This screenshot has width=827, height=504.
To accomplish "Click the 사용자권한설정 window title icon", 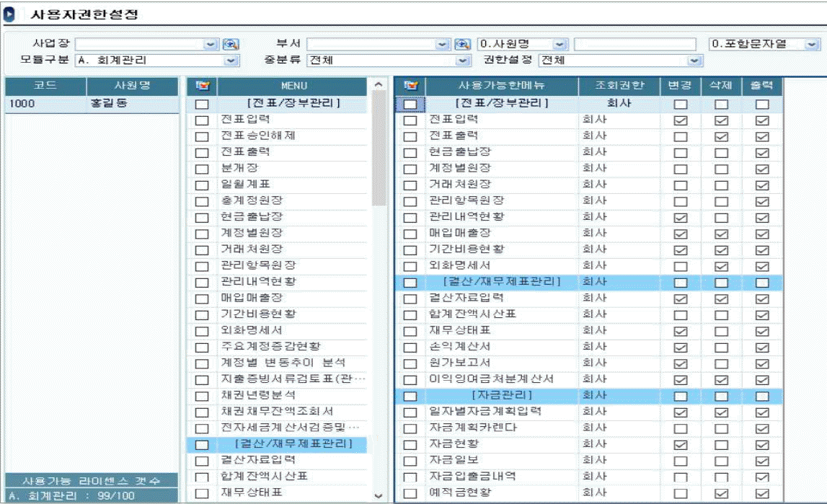I will (x=10, y=14).
